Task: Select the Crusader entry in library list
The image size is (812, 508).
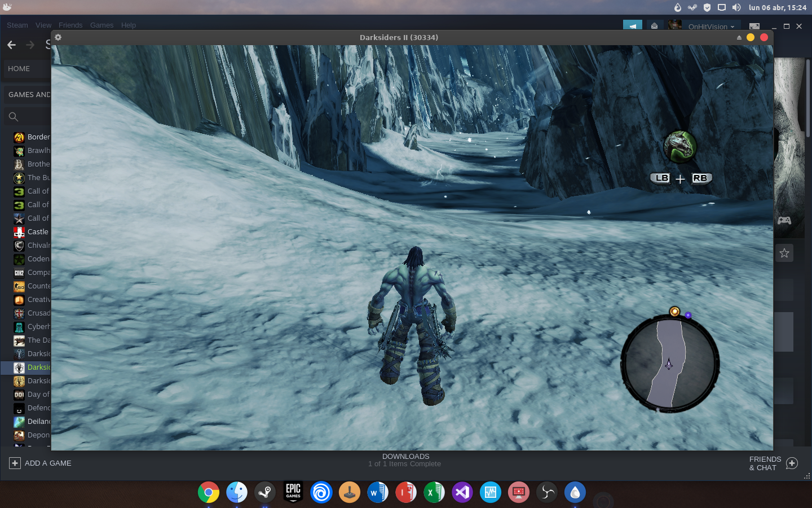Action: coord(32,313)
